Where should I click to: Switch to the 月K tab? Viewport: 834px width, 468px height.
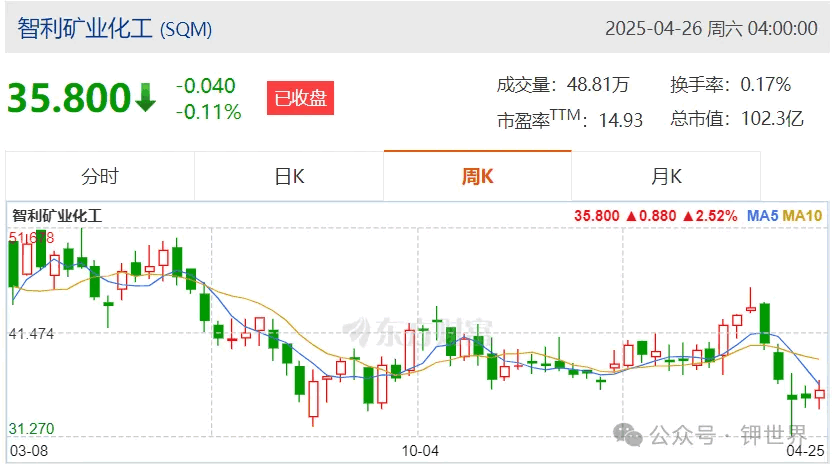click(666, 176)
